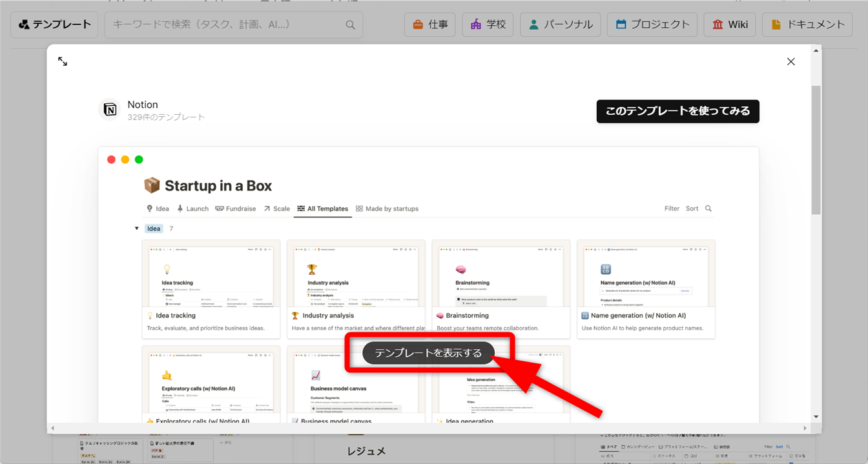Click the red macOS-style window dot
Image resolution: width=868 pixels, height=464 pixels.
click(111, 159)
